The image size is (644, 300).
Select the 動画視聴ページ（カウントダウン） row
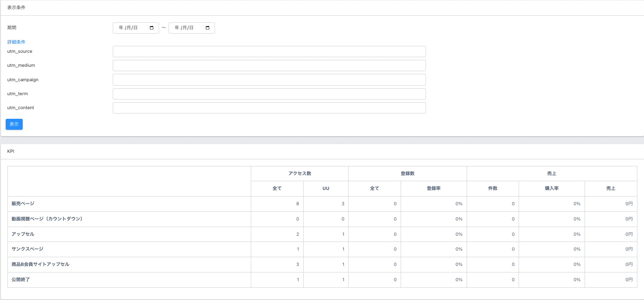pyautogui.click(x=47, y=219)
